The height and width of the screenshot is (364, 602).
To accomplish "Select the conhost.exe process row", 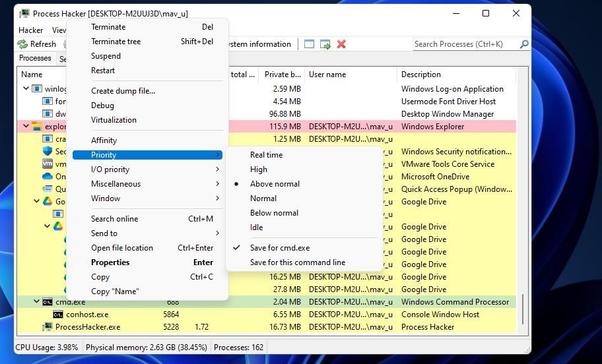I will coord(267,315).
